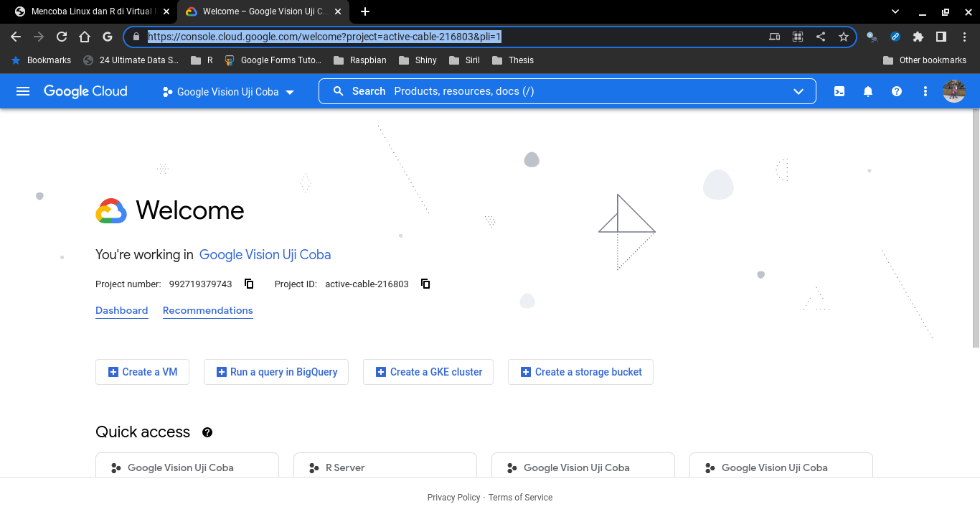
Task: Click the address bar URL
Action: [324, 37]
